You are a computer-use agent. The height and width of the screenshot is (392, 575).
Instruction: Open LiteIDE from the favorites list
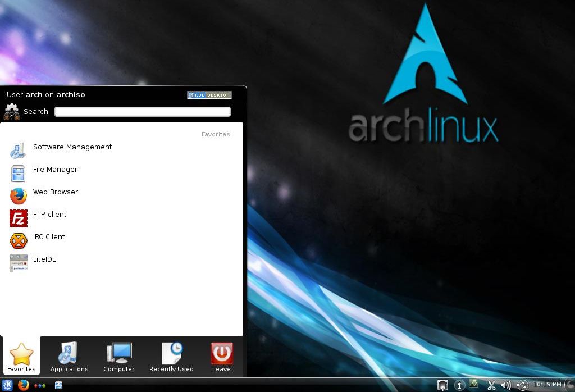click(x=44, y=260)
